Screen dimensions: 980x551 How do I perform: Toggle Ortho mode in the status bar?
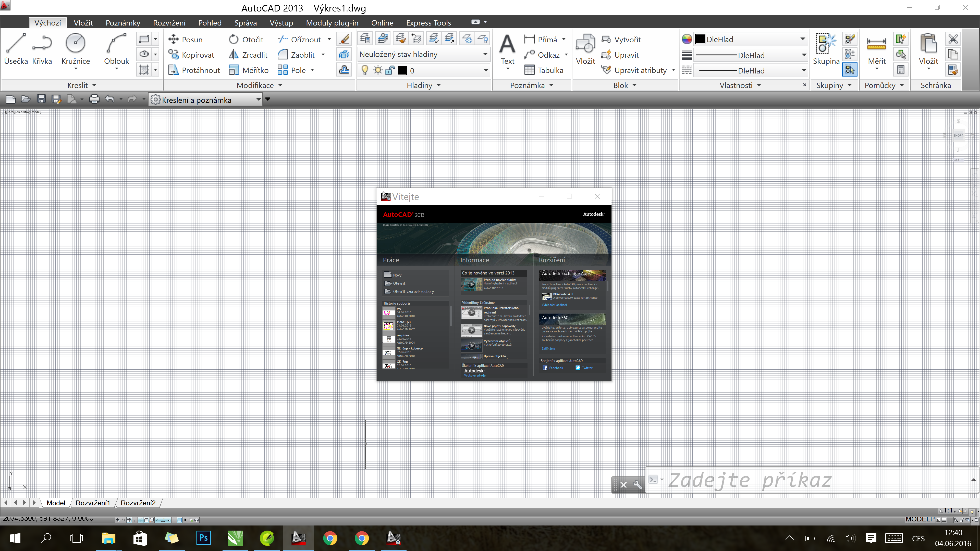click(135, 520)
